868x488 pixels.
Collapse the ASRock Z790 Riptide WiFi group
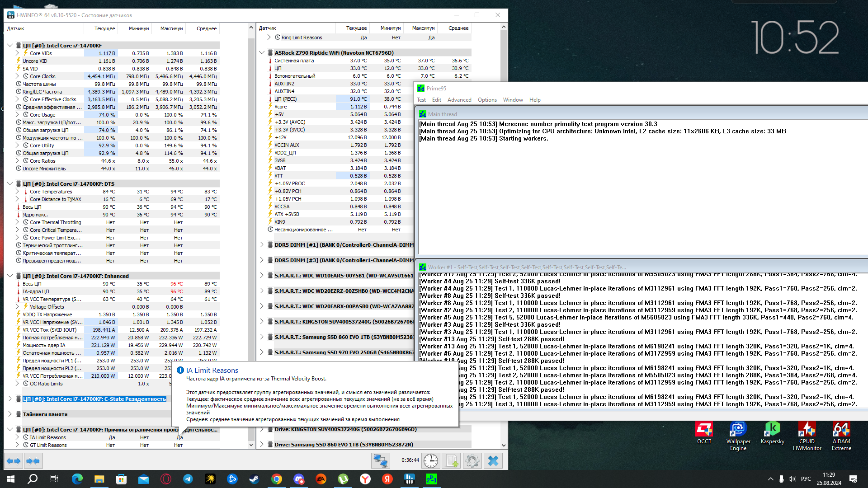click(x=262, y=53)
